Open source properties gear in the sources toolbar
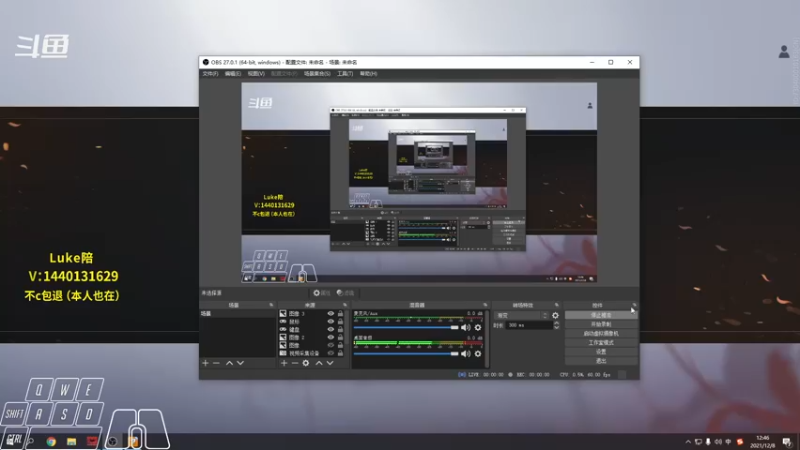 [306, 363]
